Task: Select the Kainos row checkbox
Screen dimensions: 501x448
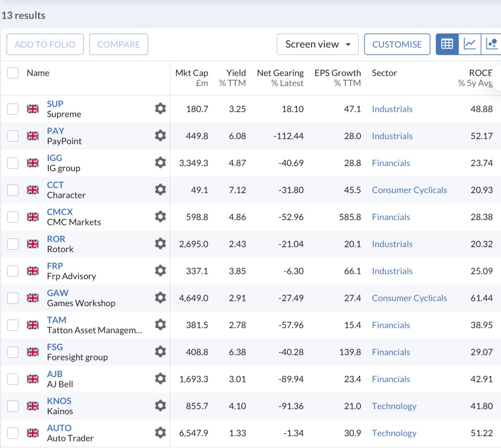Action: click(13, 406)
